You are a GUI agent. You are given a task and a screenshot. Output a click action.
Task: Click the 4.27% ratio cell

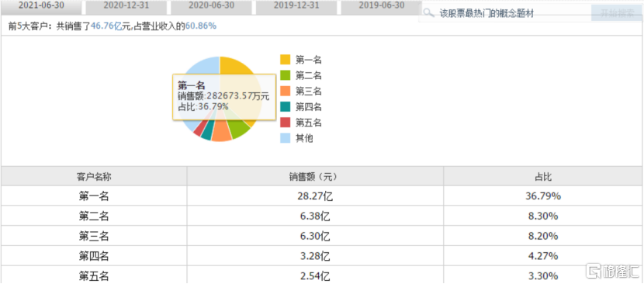(543, 255)
